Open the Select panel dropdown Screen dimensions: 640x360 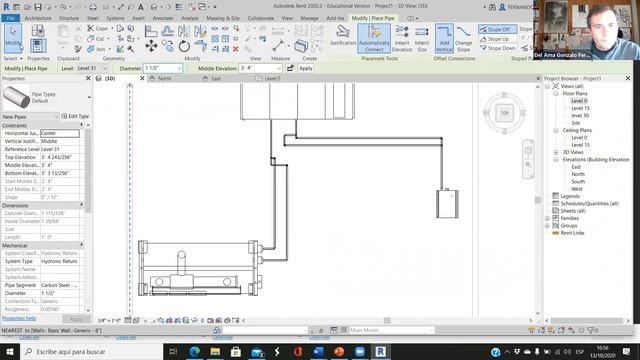point(13,59)
